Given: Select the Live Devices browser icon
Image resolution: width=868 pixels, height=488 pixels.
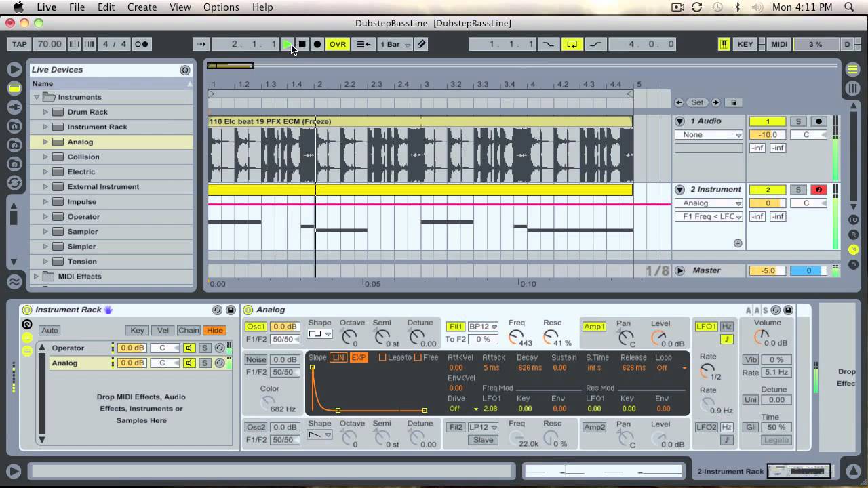Looking at the screenshot, I should (14, 88).
